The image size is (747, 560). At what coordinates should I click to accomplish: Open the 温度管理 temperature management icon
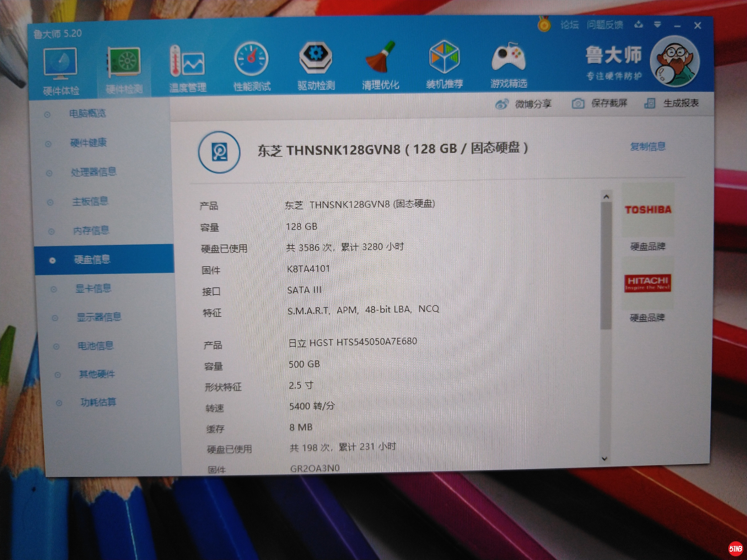[x=187, y=62]
